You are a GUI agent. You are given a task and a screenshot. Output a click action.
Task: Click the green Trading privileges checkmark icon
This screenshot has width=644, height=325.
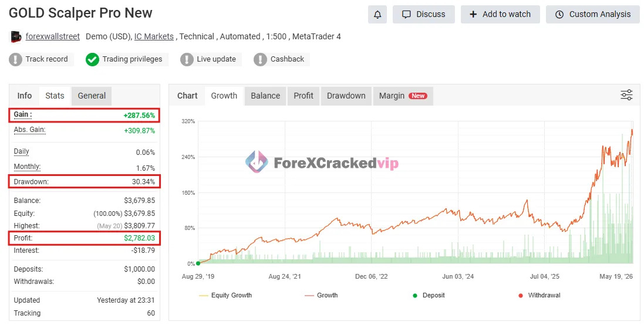click(92, 59)
